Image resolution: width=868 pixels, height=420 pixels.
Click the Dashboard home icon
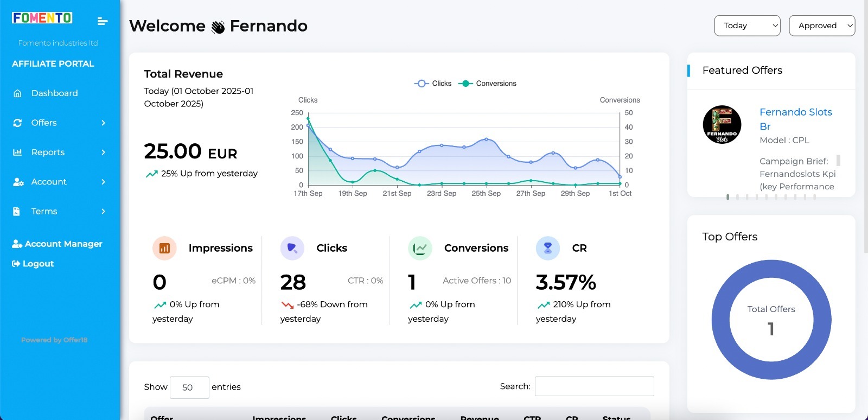pyautogui.click(x=17, y=93)
